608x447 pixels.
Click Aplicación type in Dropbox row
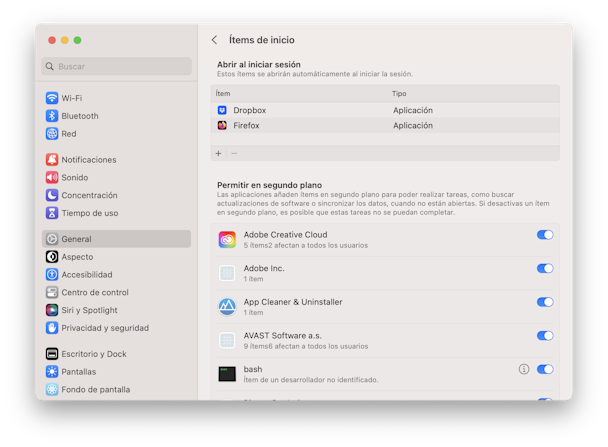click(x=413, y=110)
